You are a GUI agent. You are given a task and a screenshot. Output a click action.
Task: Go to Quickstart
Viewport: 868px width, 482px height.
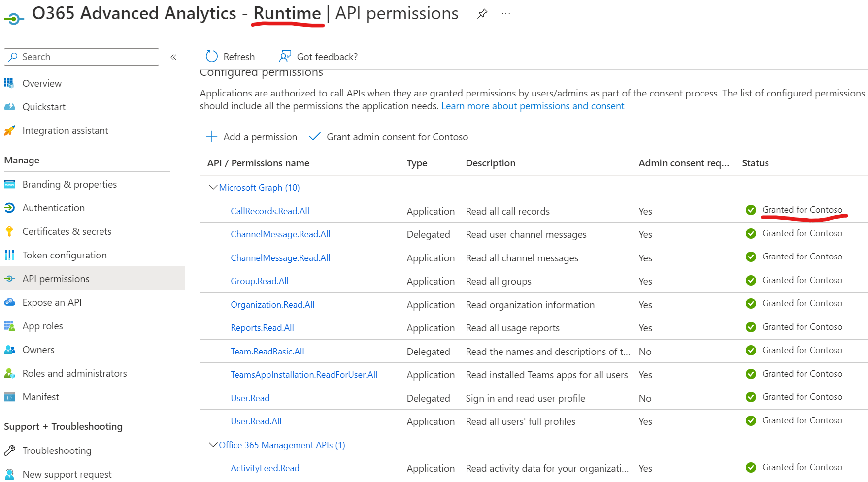[x=44, y=107]
